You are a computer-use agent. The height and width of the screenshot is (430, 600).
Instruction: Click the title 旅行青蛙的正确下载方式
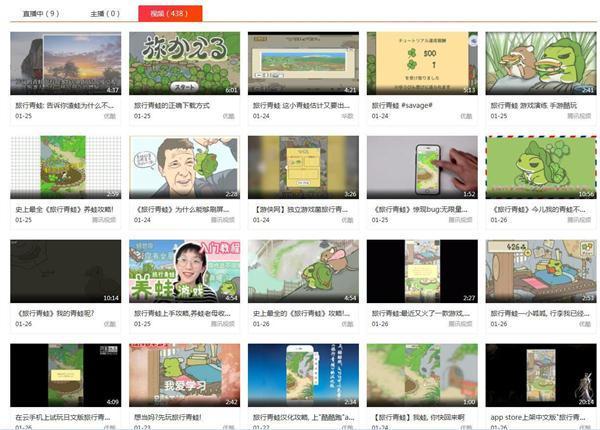(172, 106)
